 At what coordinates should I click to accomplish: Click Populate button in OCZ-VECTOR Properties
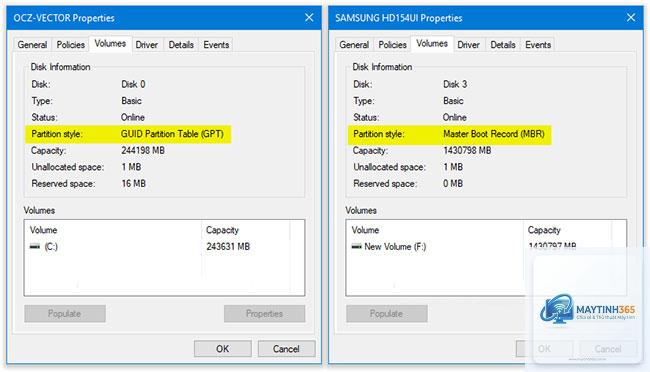65,314
